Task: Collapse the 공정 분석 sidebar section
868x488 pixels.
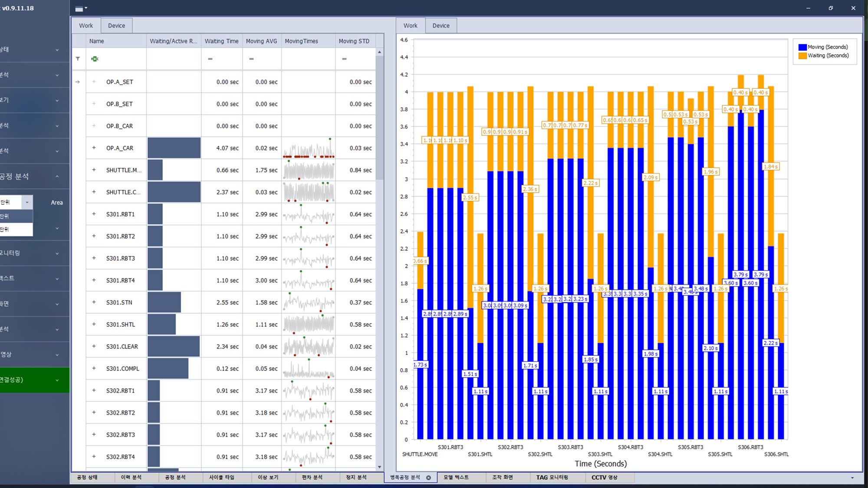Action: click(x=57, y=177)
